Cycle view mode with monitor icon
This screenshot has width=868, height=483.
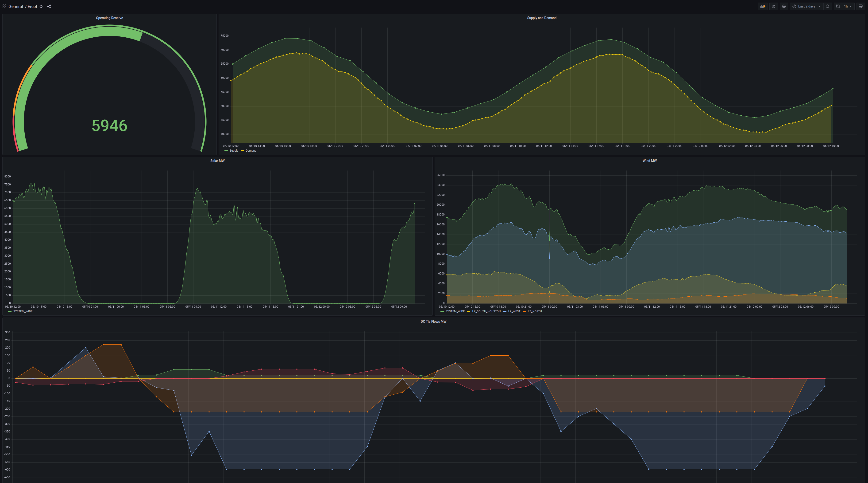[860, 6]
